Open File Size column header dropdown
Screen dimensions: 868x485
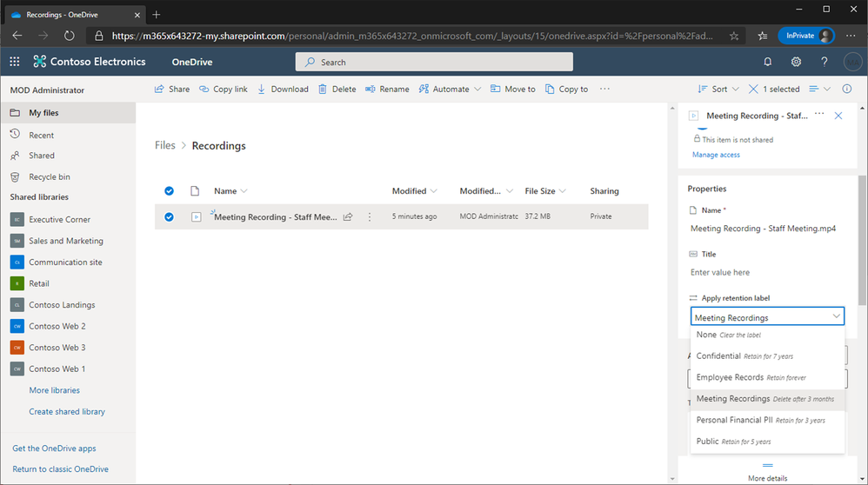[545, 191]
